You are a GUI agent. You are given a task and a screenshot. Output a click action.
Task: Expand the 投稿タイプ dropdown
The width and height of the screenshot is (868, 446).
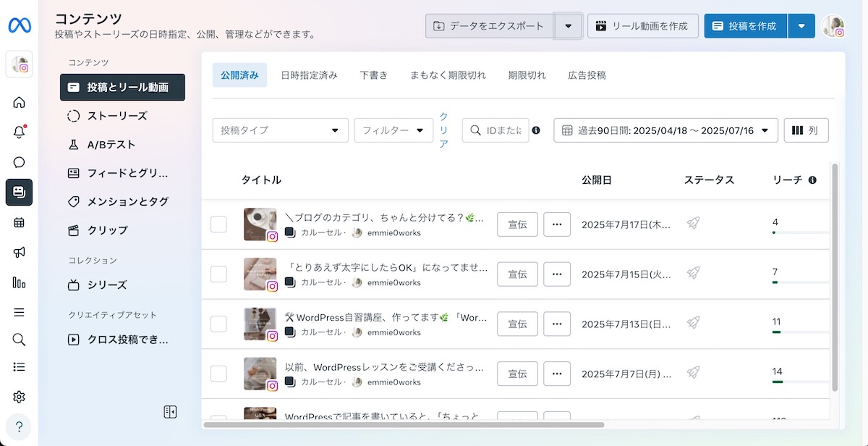(x=280, y=130)
